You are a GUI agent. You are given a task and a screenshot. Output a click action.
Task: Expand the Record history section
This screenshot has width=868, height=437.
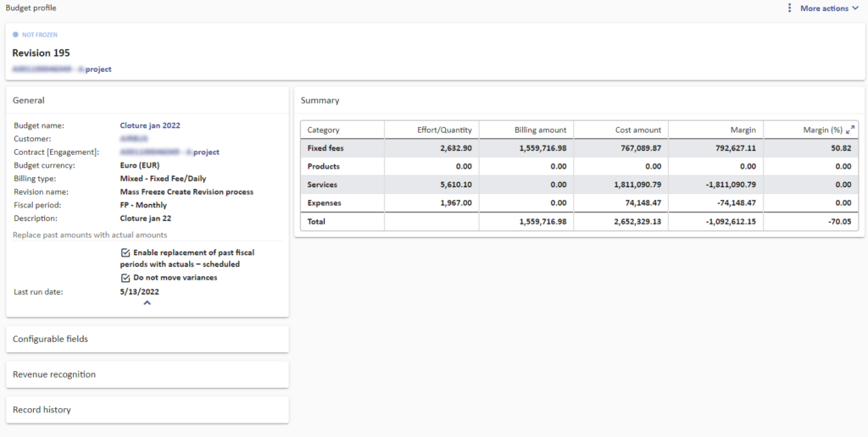pyautogui.click(x=147, y=410)
